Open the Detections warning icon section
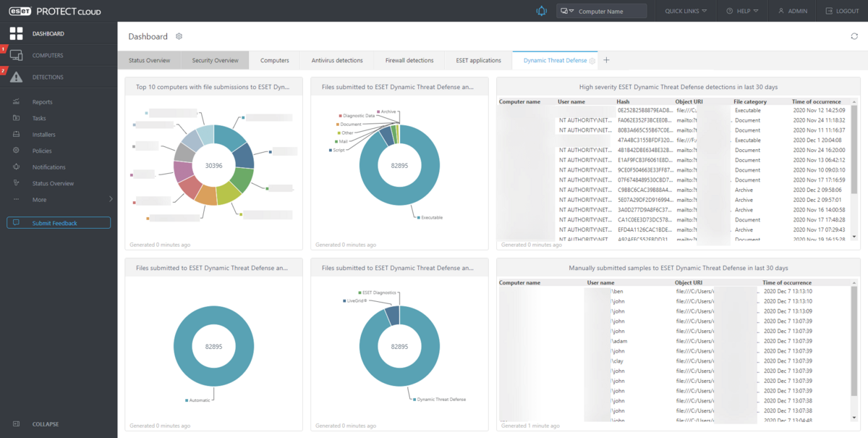This screenshot has height=438, width=868. [x=16, y=77]
